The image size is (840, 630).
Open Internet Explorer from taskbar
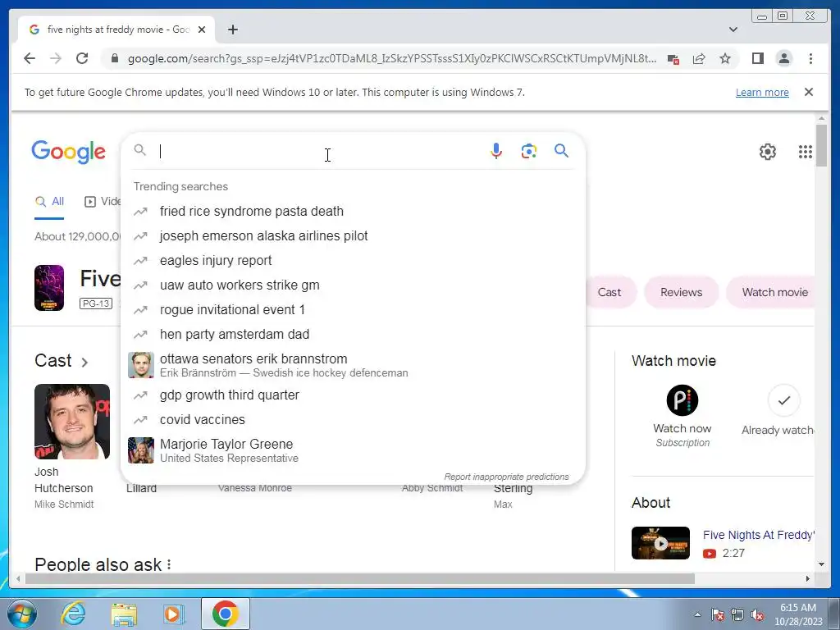pyautogui.click(x=73, y=614)
